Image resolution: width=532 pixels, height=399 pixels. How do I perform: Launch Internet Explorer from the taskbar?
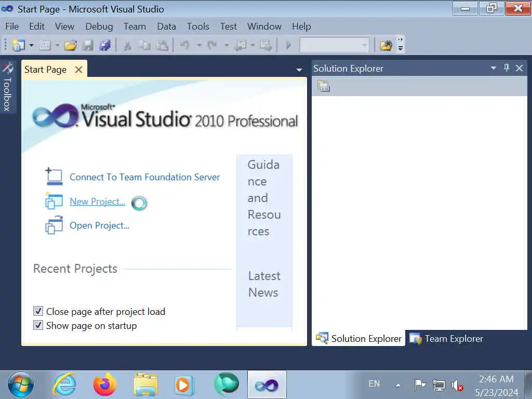pyautogui.click(x=64, y=385)
